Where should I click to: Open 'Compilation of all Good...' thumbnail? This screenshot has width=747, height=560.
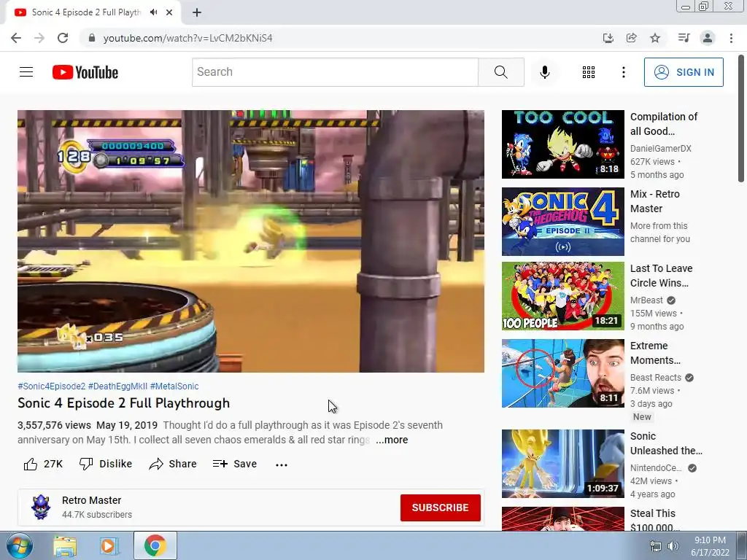pos(562,144)
